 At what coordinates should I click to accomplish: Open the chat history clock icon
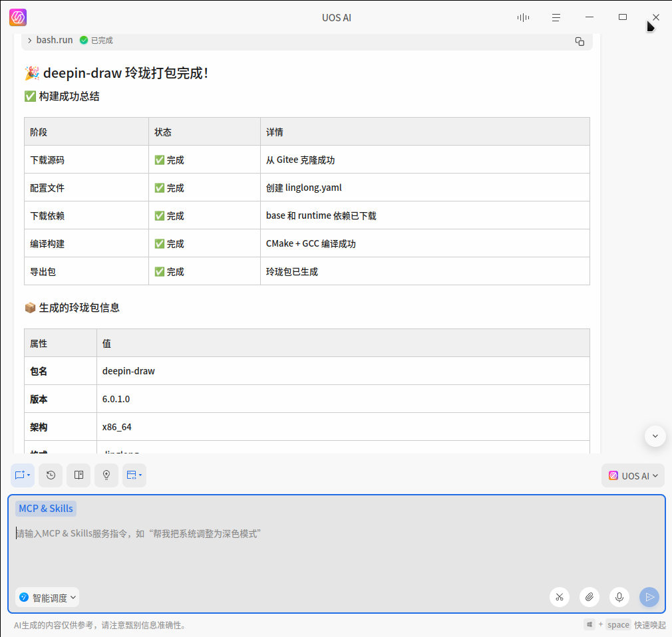click(x=51, y=475)
